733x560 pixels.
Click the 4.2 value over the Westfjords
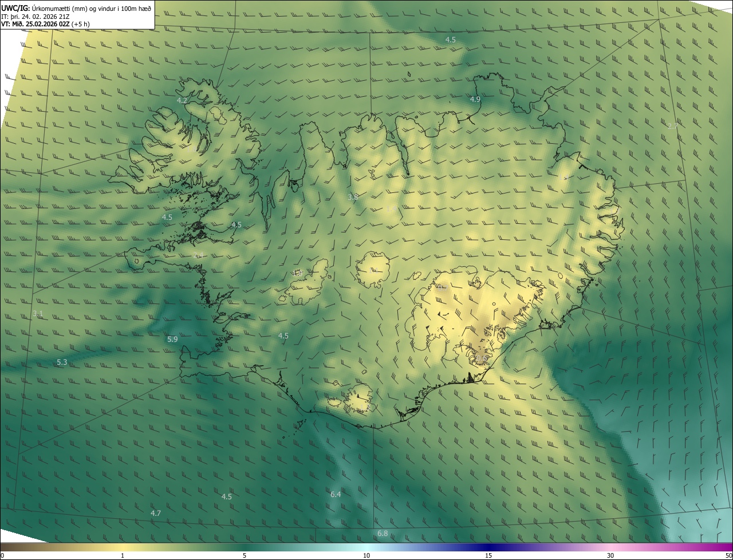(182, 100)
